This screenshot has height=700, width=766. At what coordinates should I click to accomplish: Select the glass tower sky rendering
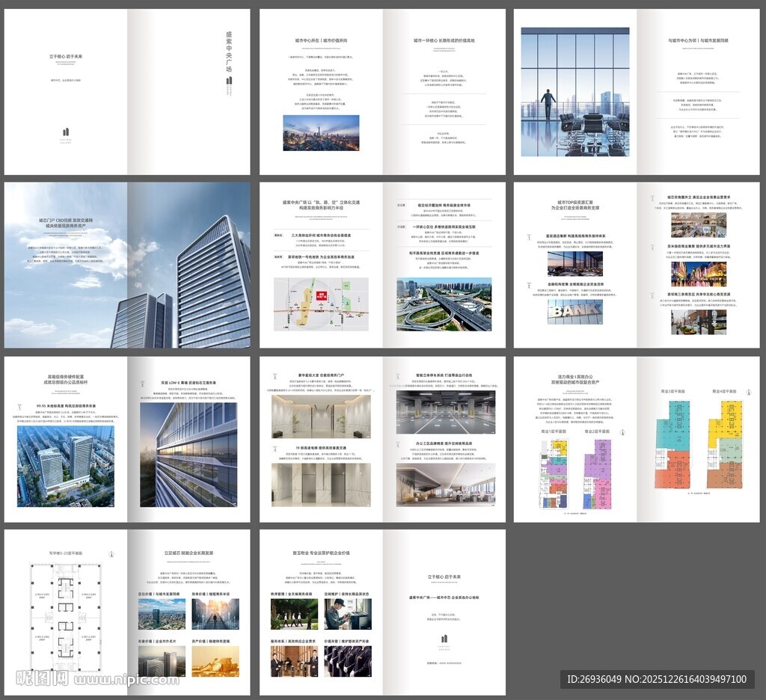coord(127,265)
